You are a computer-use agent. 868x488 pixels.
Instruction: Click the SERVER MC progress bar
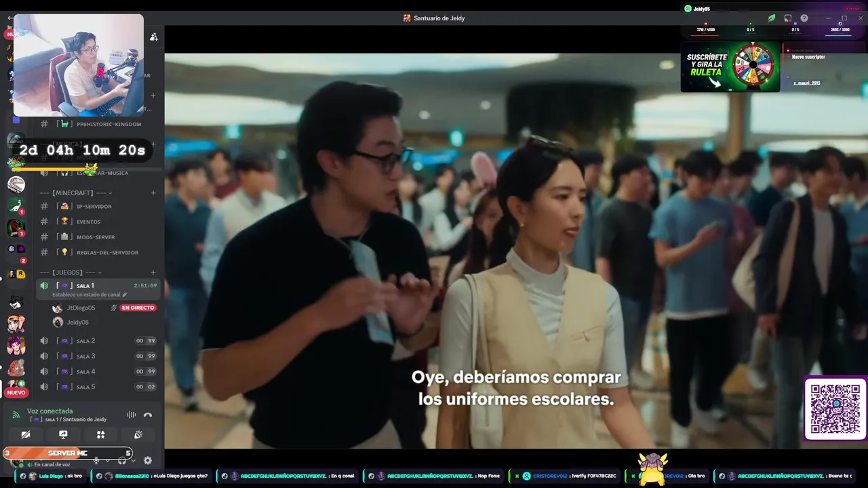point(68,453)
